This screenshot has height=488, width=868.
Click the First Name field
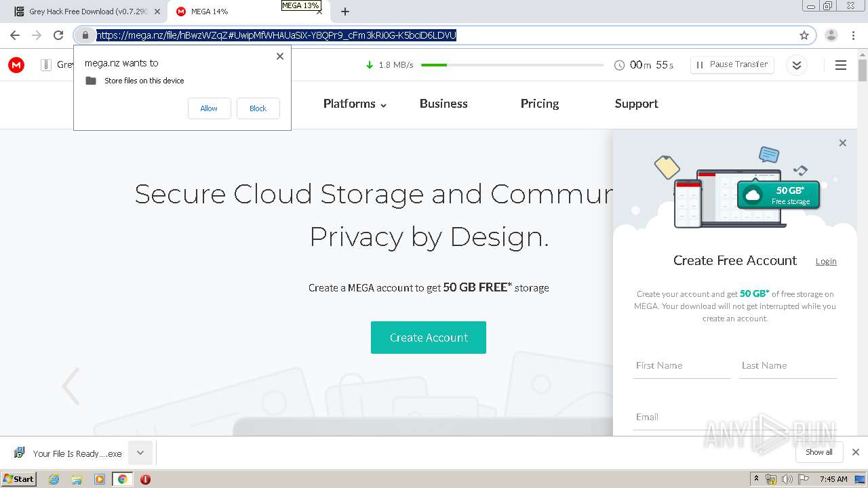tap(682, 365)
